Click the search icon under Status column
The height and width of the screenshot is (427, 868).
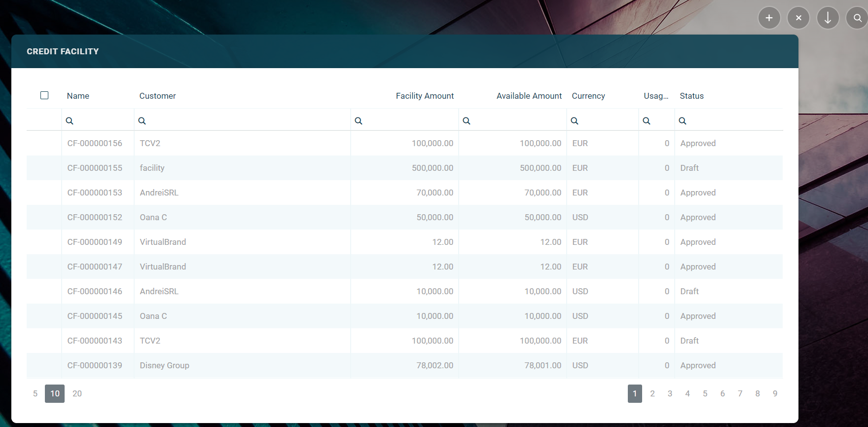tap(683, 121)
